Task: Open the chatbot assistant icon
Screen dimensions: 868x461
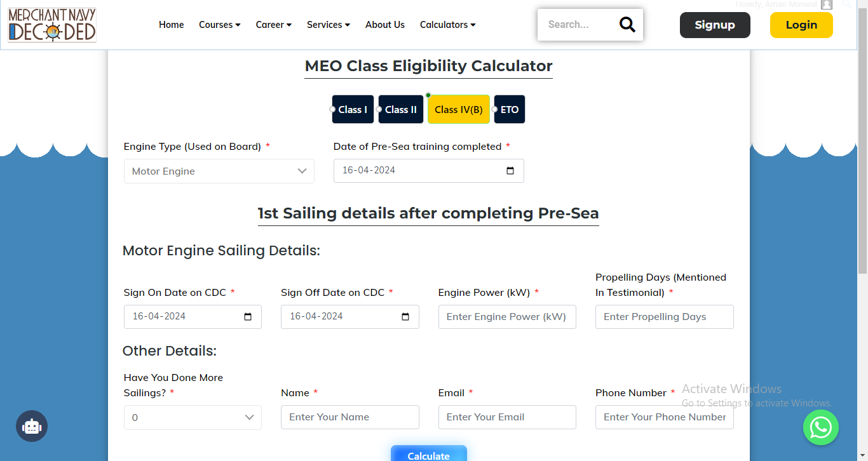Action: pos(32,426)
